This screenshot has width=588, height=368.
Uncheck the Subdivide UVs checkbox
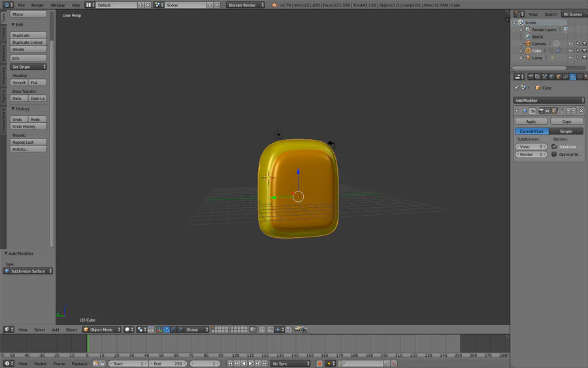[x=554, y=146]
